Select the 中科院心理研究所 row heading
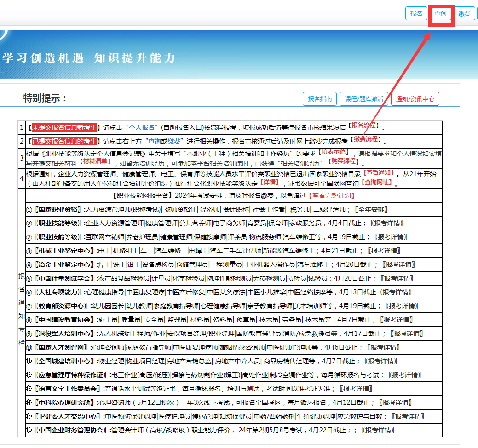The image size is (478, 448). click(64, 402)
